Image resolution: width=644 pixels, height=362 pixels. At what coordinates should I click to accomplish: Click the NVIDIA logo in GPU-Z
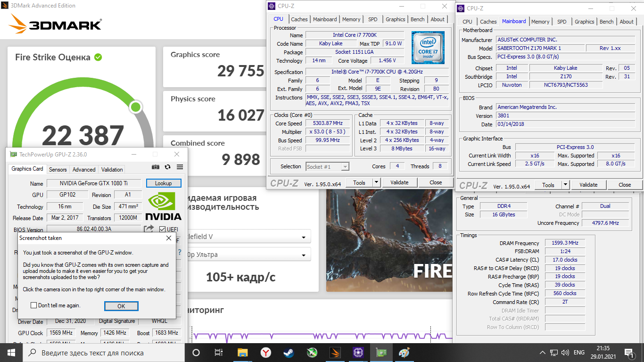[163, 206]
